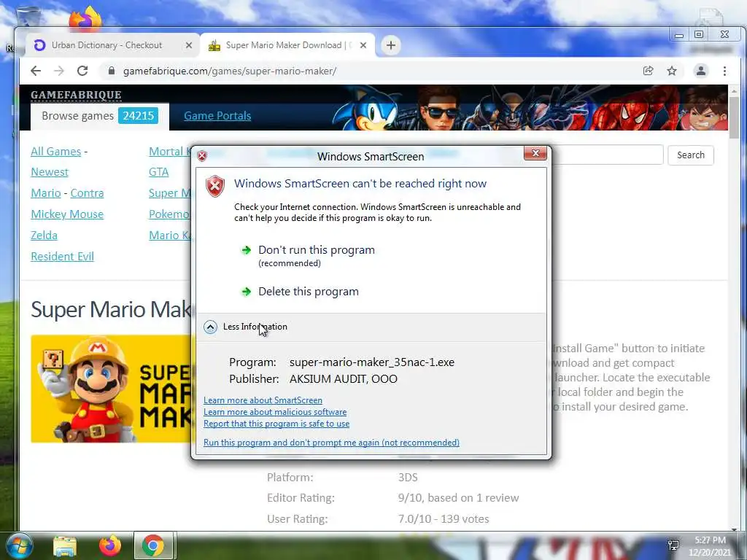Open the Mickey Mouse category link
This screenshot has width=747, height=560.
coord(67,214)
